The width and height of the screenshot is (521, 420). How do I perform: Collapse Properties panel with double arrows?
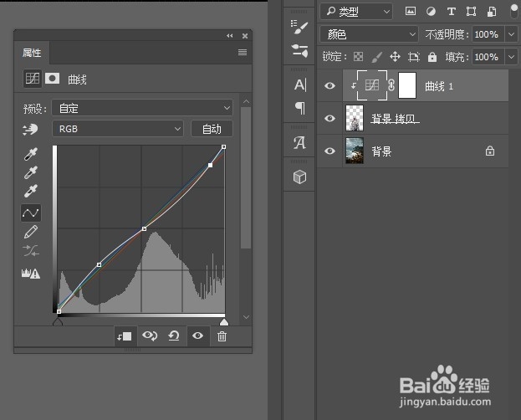tap(230, 36)
